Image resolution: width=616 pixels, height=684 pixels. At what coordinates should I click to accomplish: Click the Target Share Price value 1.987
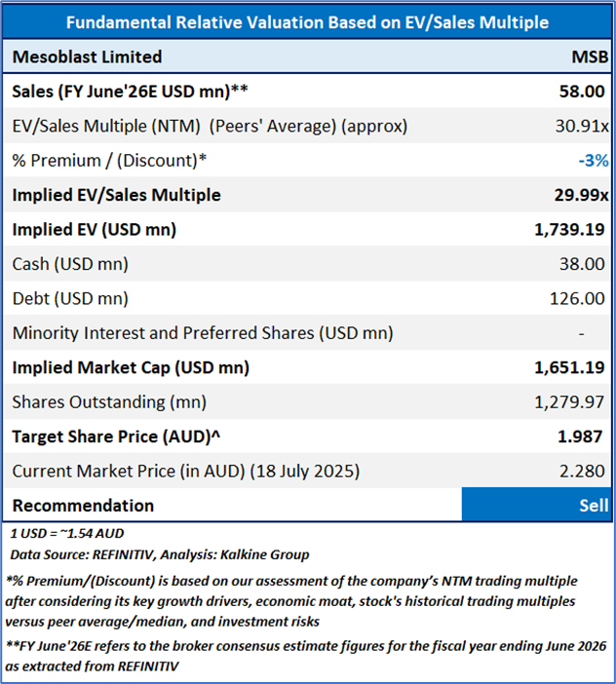583,437
